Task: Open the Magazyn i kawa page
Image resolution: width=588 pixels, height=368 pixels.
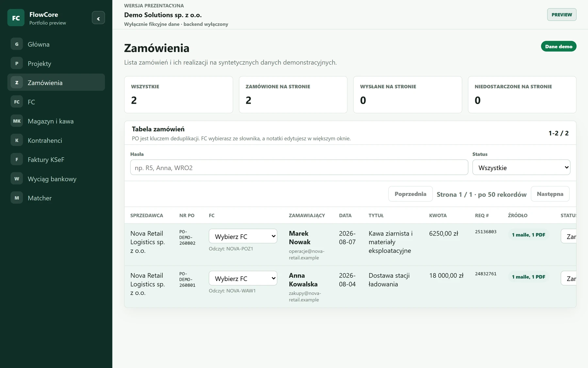Action: [x=56, y=121]
